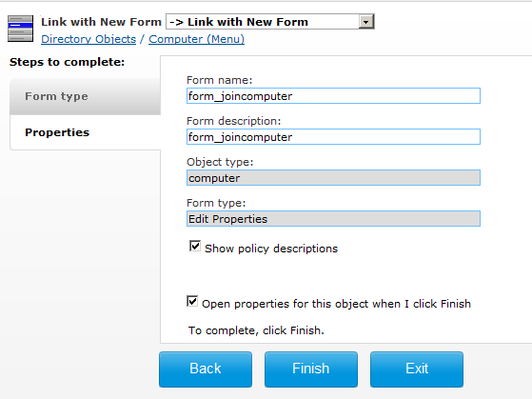Open the Link with New Form dropdown
This screenshot has height=399, width=532.
click(x=270, y=22)
